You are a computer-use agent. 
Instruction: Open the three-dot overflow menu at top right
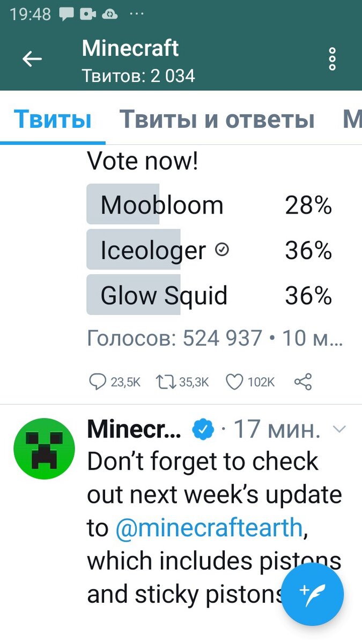(x=331, y=59)
